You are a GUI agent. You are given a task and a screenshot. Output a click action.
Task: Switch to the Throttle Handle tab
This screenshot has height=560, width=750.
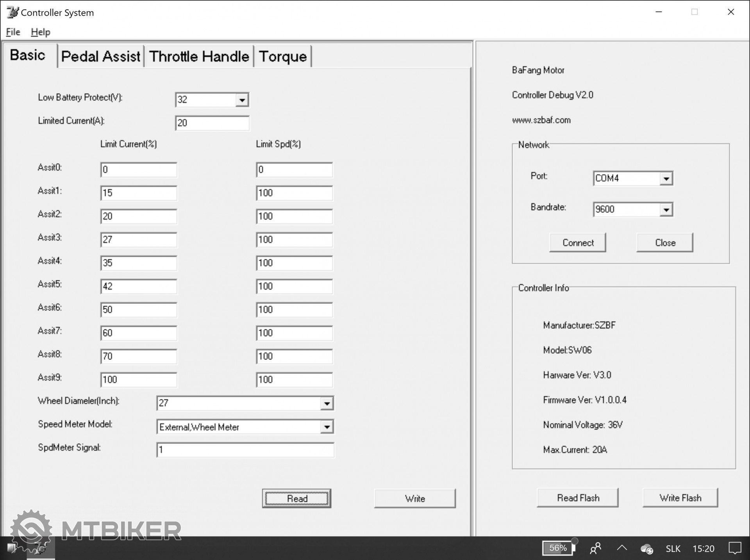pos(199,57)
